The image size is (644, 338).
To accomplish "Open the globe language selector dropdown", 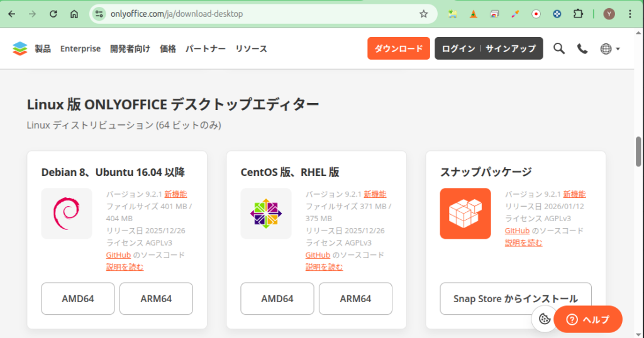I will (609, 48).
